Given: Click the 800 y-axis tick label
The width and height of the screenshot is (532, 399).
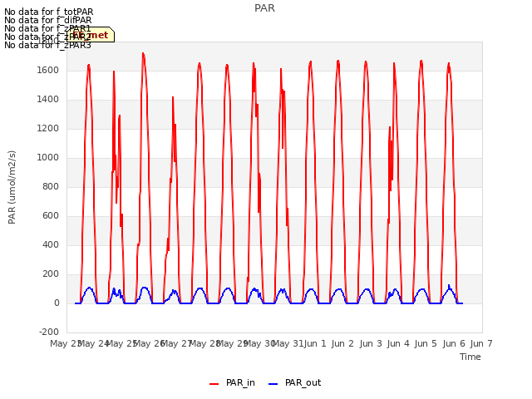Looking at the screenshot, I should pos(51,186).
